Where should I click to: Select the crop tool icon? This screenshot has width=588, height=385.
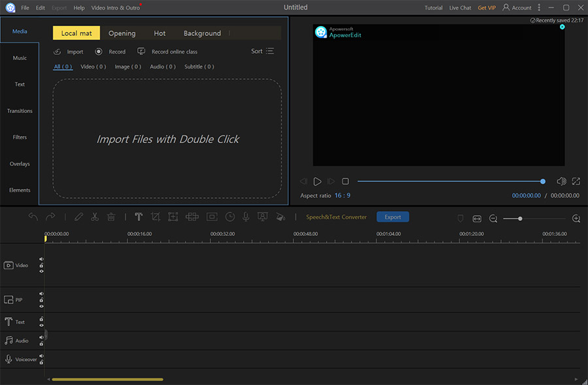(x=155, y=217)
